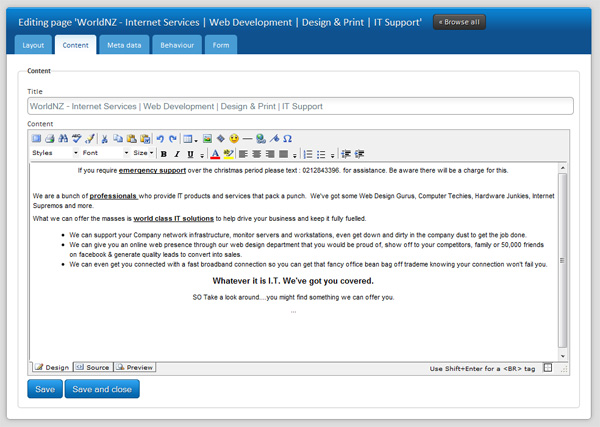The image size is (600, 427).
Task: Open the Behaviour tab
Action: coord(177,45)
